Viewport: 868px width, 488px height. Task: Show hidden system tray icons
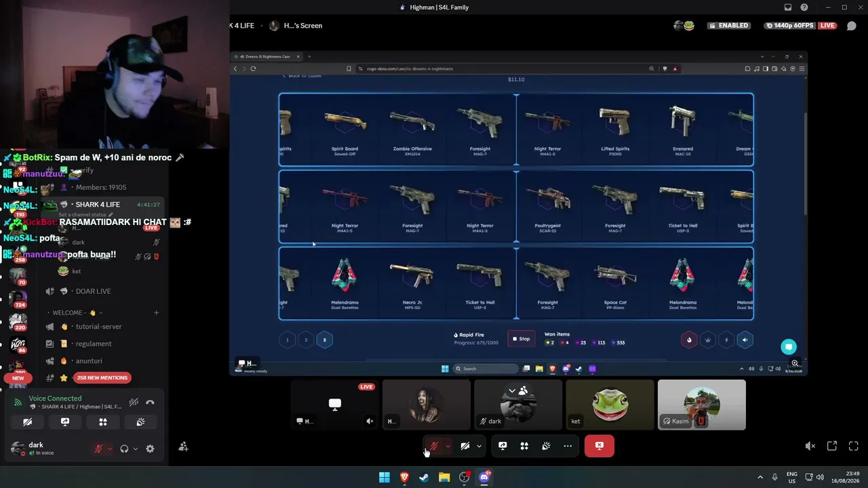760,477
